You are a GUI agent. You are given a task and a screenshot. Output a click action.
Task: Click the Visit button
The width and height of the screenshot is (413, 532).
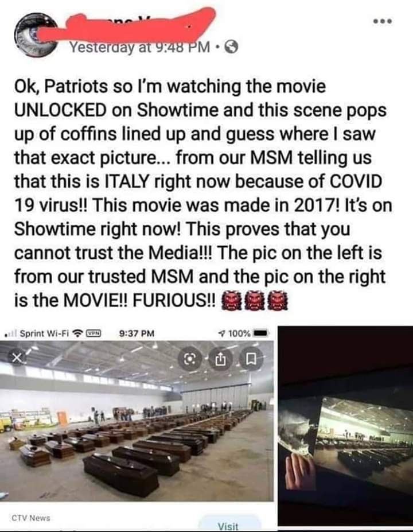click(228, 525)
